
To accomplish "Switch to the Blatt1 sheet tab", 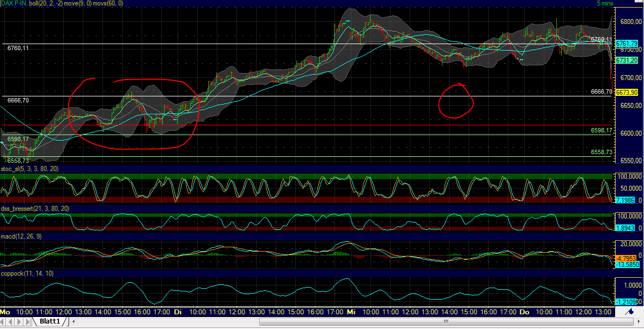I will point(50,321).
